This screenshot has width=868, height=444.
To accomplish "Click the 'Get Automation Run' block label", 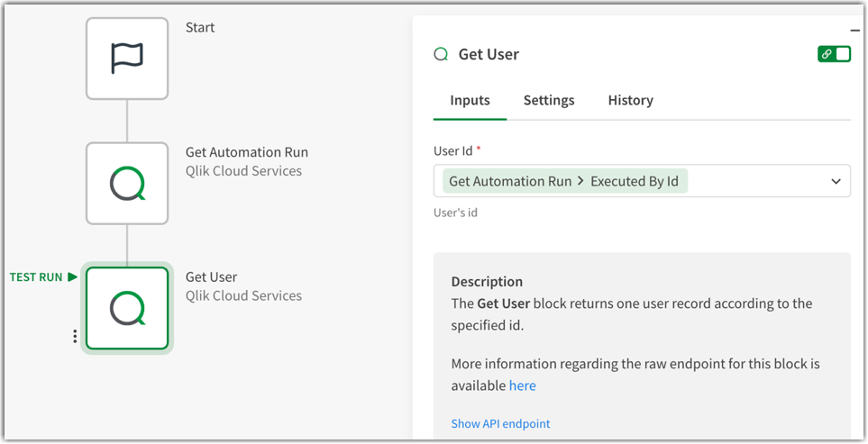I will [247, 152].
